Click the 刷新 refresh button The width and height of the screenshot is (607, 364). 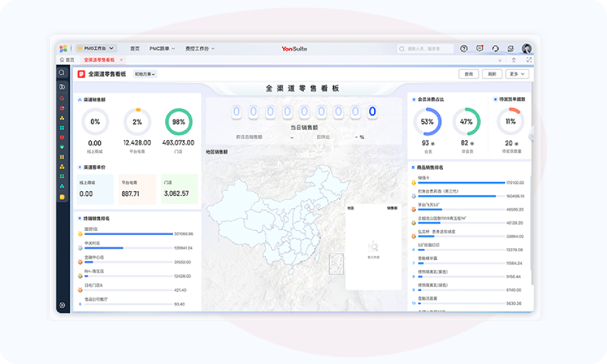(492, 74)
